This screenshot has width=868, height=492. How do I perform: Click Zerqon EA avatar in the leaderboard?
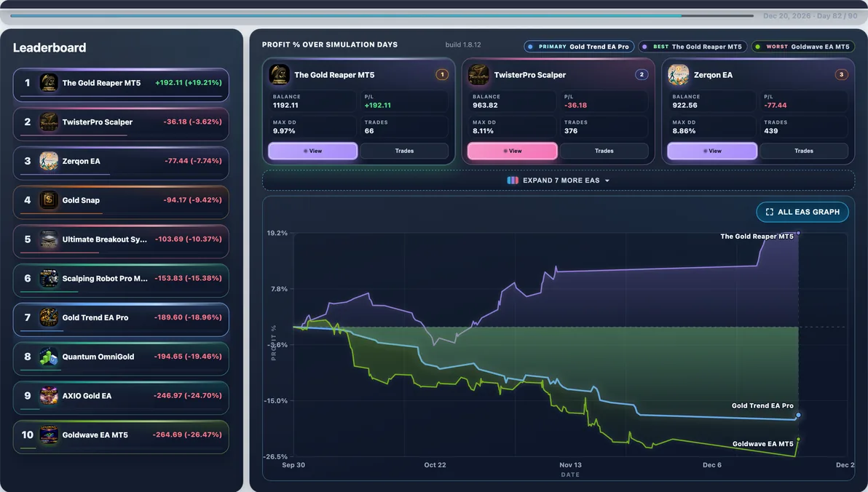coord(49,161)
